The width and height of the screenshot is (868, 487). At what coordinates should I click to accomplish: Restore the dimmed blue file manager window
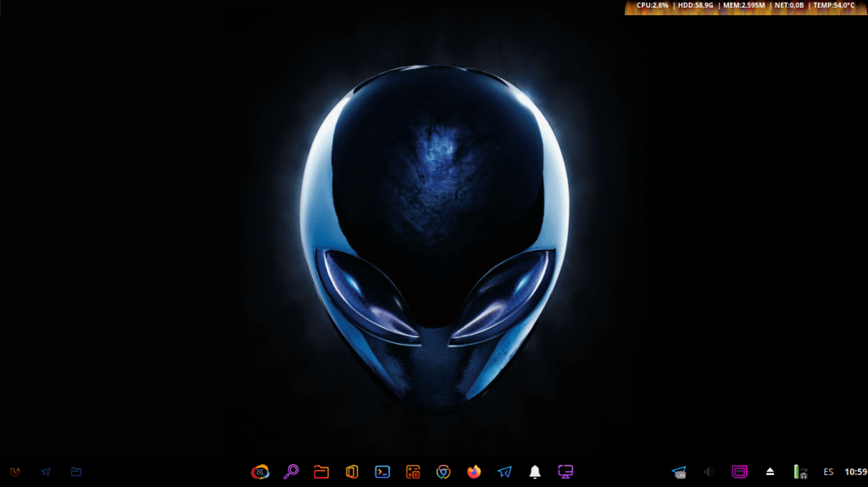[76, 472]
